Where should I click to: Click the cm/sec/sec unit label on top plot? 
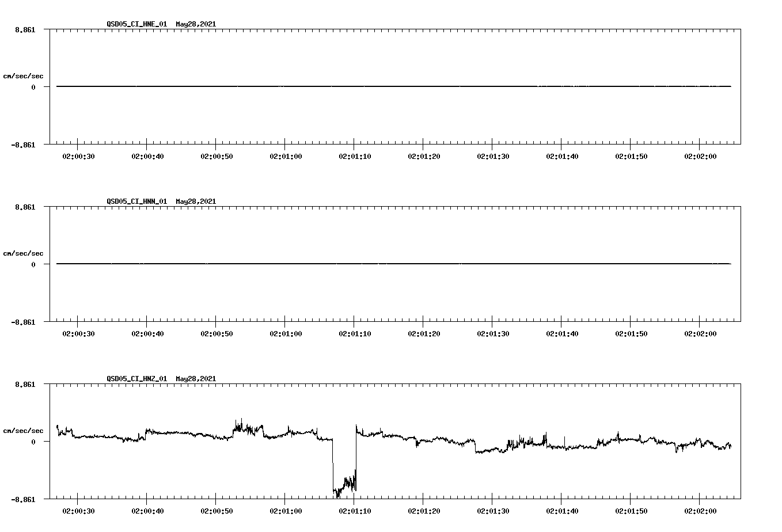[23, 75]
